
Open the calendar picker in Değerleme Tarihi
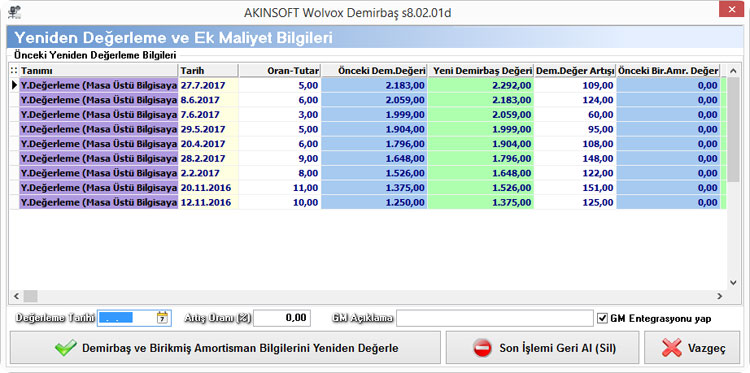162,318
